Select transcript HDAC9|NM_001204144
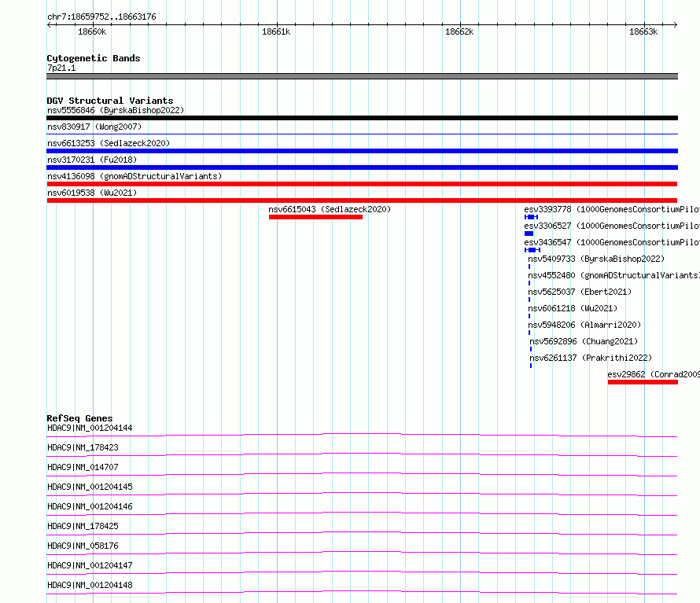 click(90, 428)
